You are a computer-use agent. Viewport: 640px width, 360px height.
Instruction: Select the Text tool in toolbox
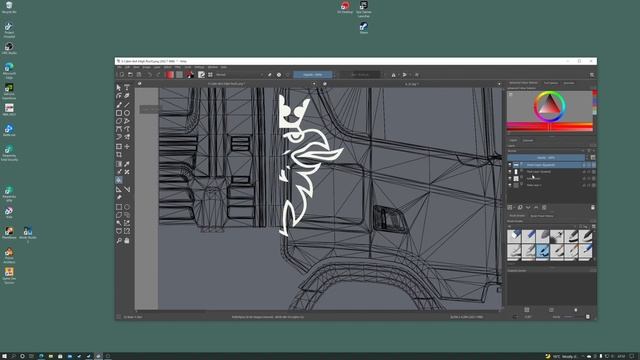coord(127,87)
